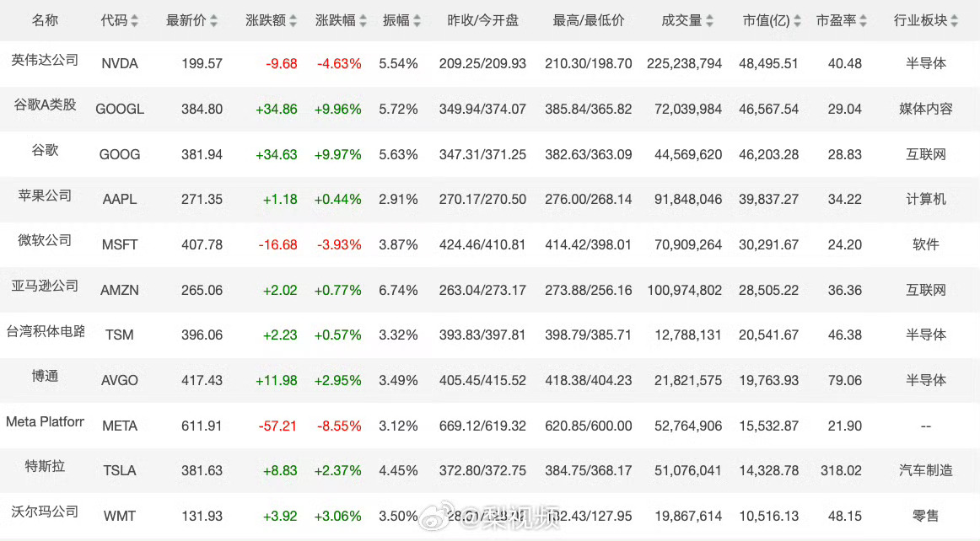Click GOOGL's +34.86 change amount

click(x=277, y=110)
